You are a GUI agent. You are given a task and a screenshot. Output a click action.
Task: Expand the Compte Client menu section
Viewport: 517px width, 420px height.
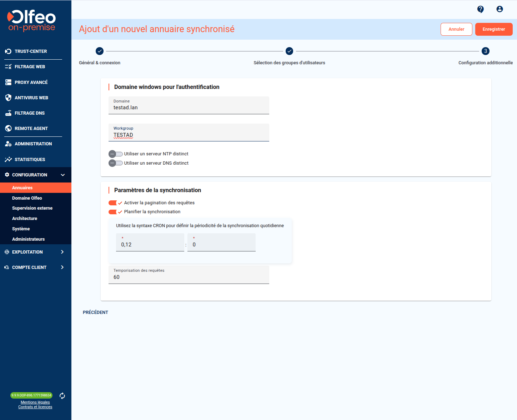click(62, 267)
